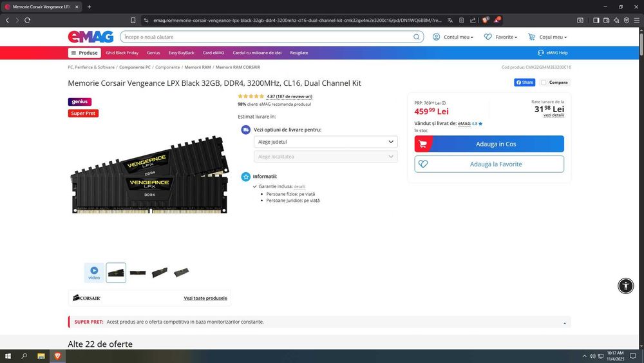The height and width of the screenshot is (363, 644).
Task: Click the Adauga la Favorite button
Action: (x=489, y=164)
